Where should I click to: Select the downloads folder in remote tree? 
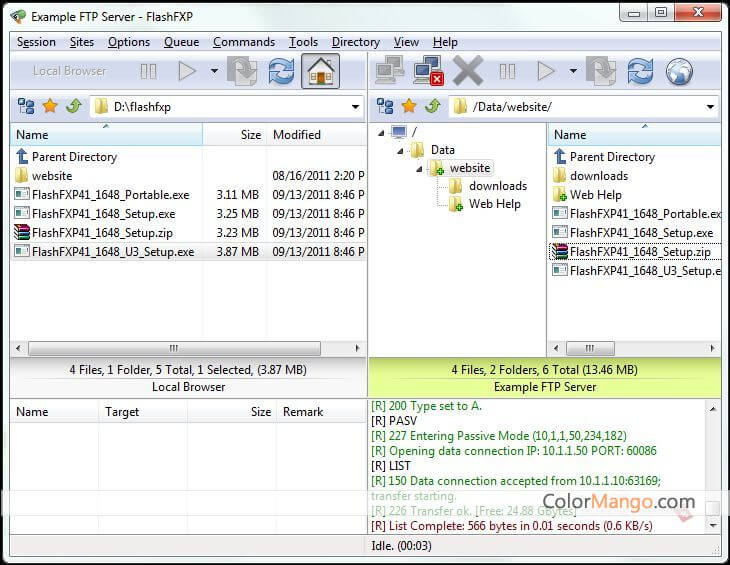point(497,186)
